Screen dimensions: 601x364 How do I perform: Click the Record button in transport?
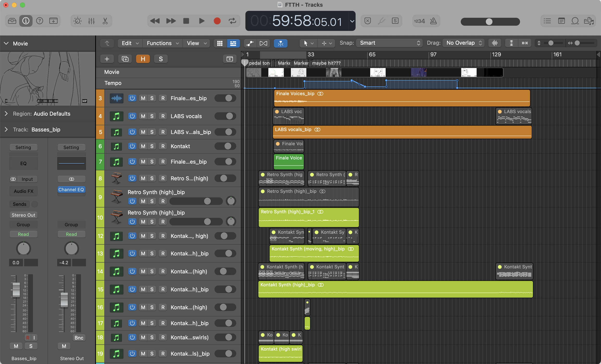coord(217,21)
